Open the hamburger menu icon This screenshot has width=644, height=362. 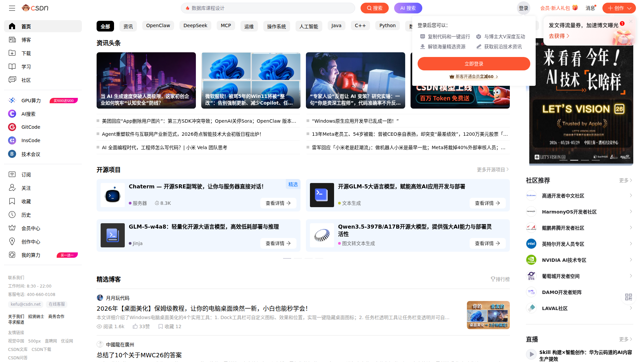[12, 8]
